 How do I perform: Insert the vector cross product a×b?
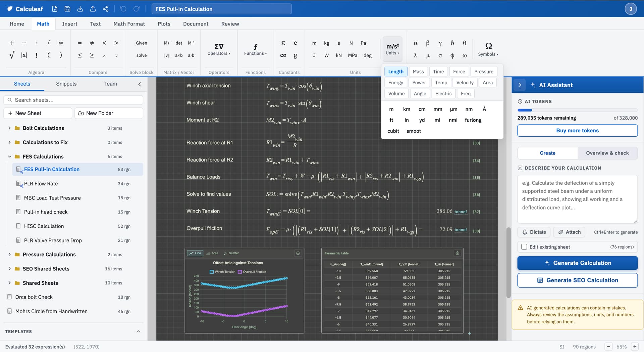click(x=179, y=55)
